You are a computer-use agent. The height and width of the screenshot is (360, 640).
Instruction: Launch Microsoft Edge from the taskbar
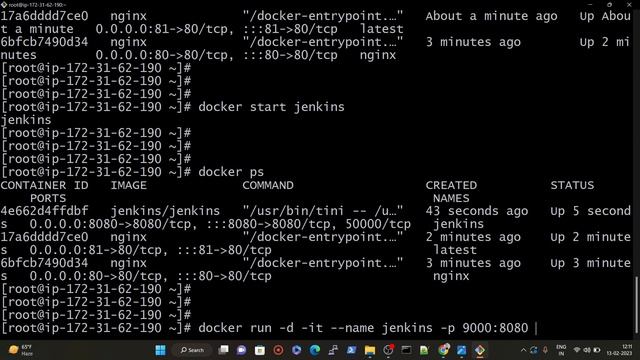315,350
